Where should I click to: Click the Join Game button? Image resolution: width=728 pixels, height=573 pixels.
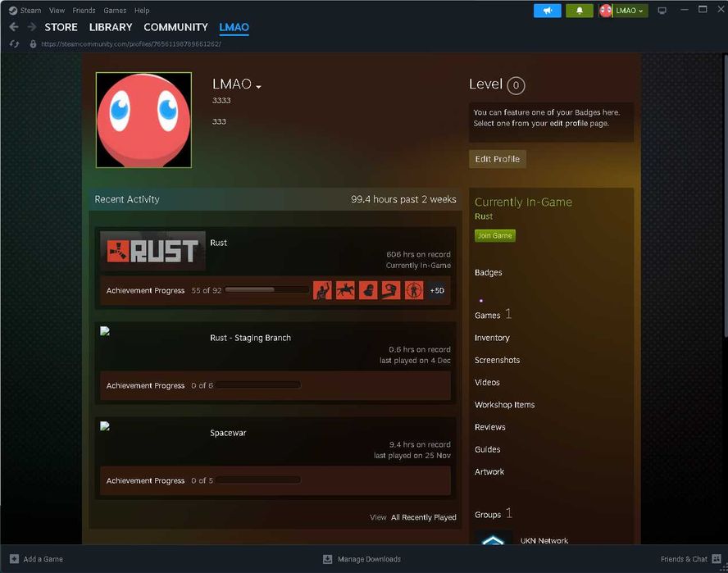495,235
